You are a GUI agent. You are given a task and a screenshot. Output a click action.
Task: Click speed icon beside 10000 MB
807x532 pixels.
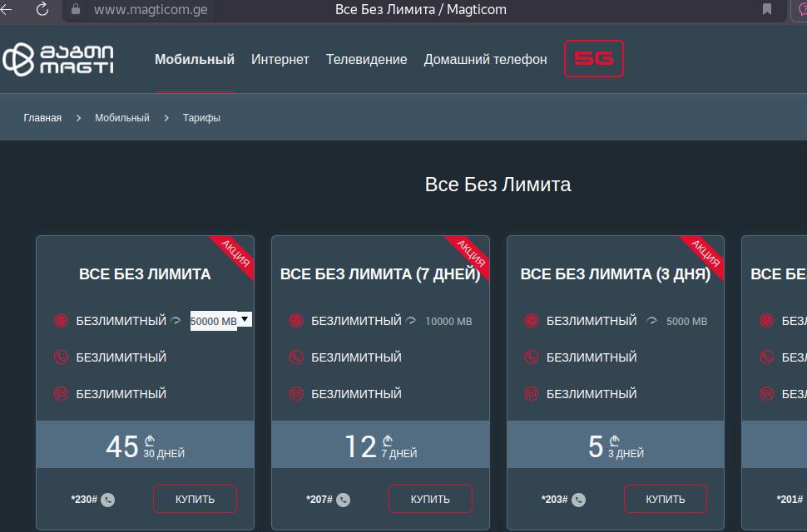point(411,321)
